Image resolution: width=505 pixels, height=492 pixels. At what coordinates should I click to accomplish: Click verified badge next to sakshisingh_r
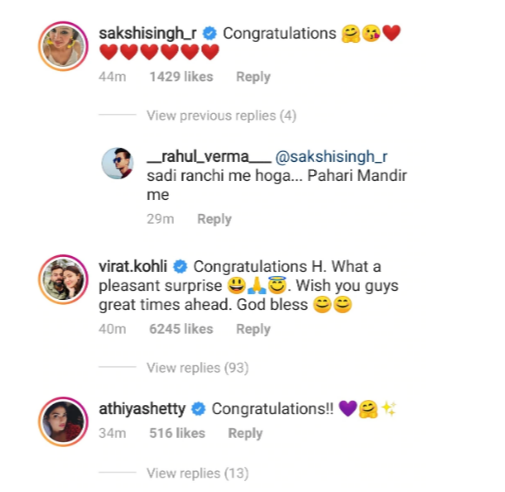[210, 33]
